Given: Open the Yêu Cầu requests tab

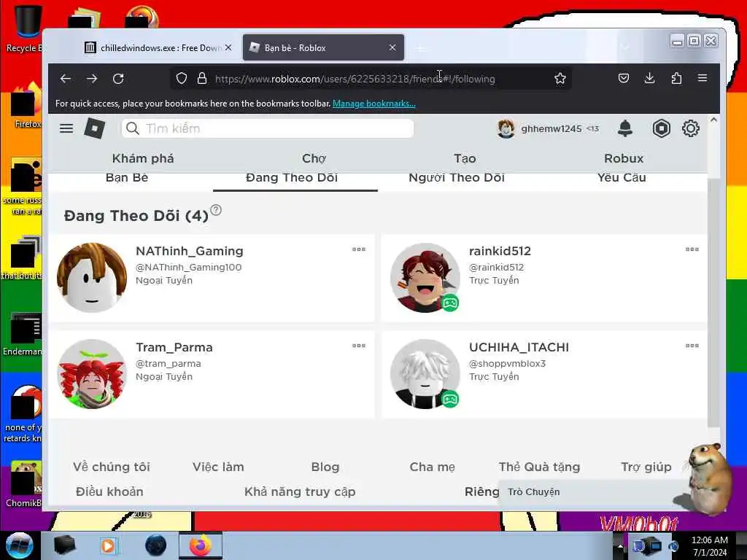Looking at the screenshot, I should [x=622, y=178].
